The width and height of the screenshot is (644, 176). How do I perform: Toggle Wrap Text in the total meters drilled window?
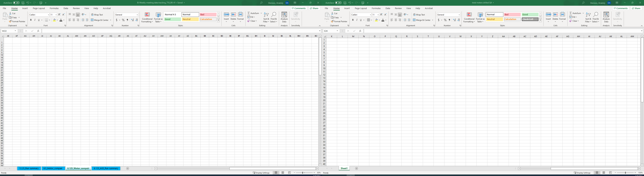[x=419, y=15]
